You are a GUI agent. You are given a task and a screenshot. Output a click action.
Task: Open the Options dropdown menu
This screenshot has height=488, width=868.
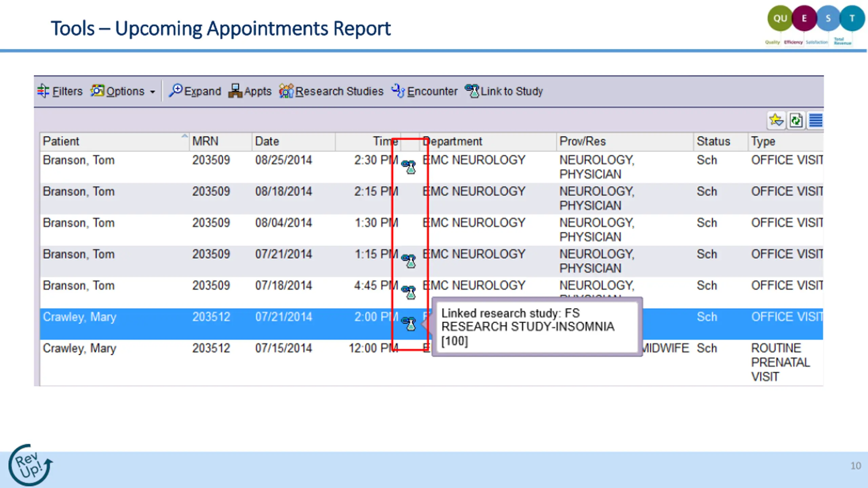[x=123, y=91]
